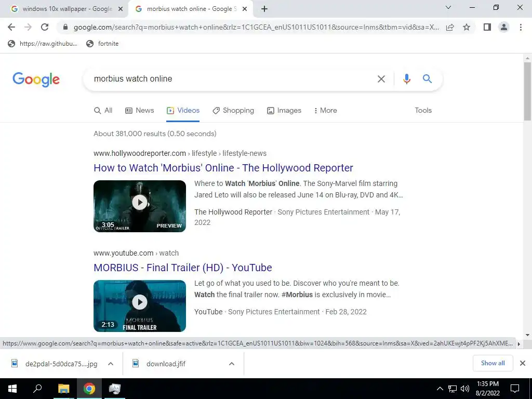This screenshot has width=532, height=399.
Task: Switch to All results
Action: (x=103, y=111)
